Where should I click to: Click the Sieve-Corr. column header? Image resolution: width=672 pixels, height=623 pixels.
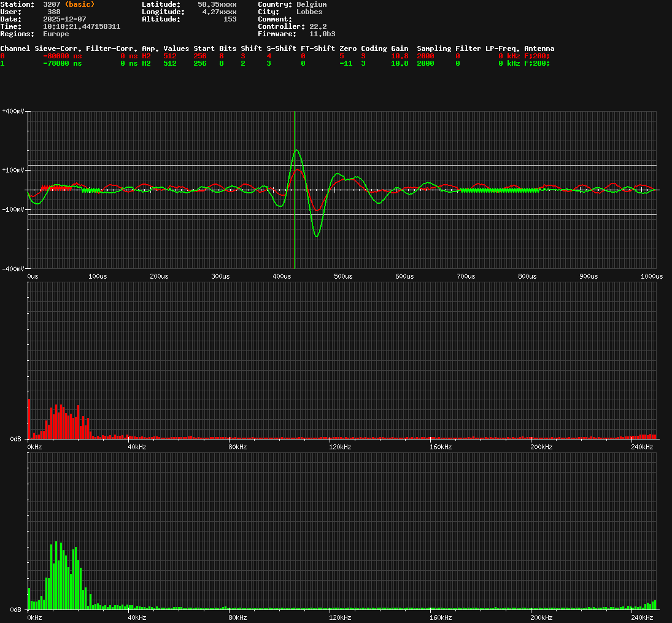click(x=58, y=48)
